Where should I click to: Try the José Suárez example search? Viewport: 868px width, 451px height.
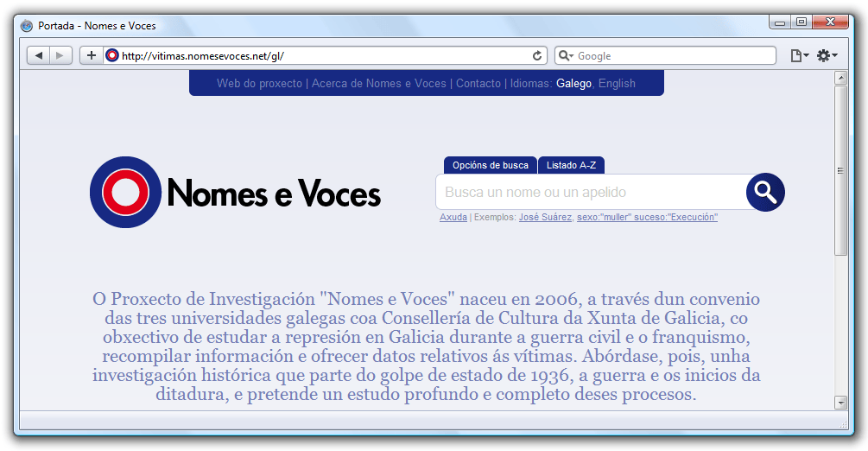[545, 217]
